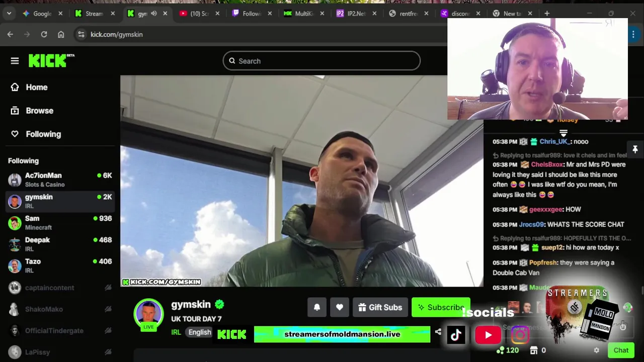644x362 pixels.
Task: Click the share icon beside the banner
Action: [x=438, y=332]
